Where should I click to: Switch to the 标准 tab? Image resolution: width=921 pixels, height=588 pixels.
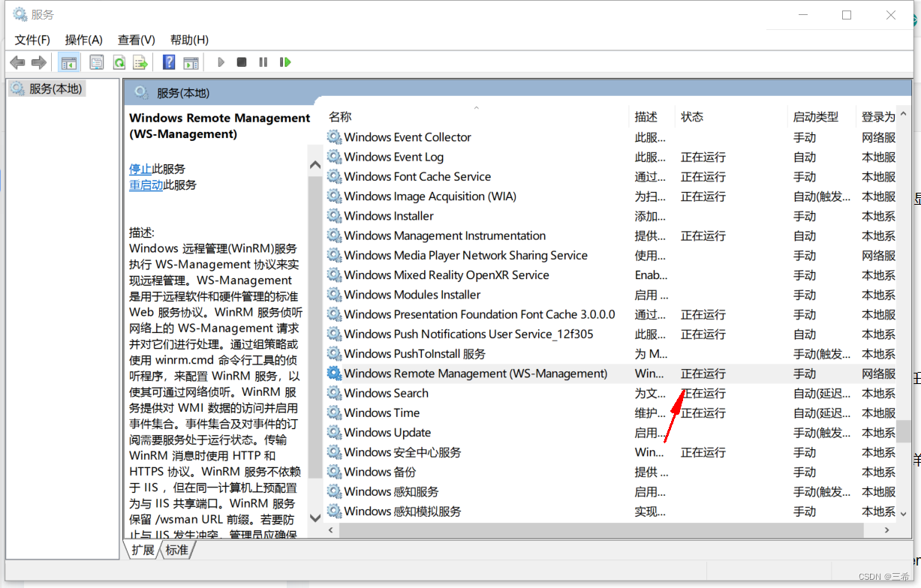tap(176, 550)
